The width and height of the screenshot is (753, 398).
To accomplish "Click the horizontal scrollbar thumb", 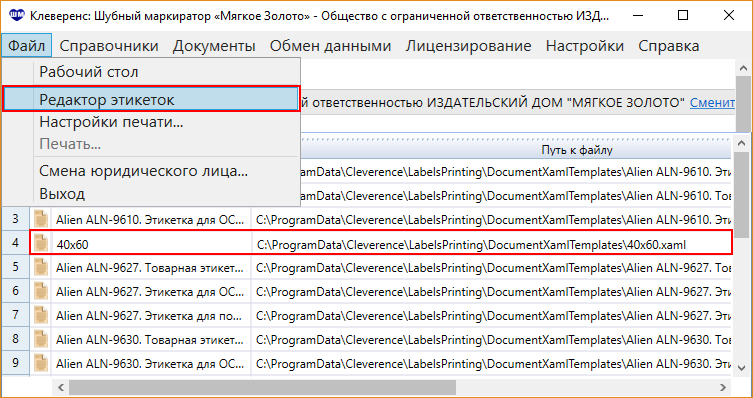I will (262, 386).
